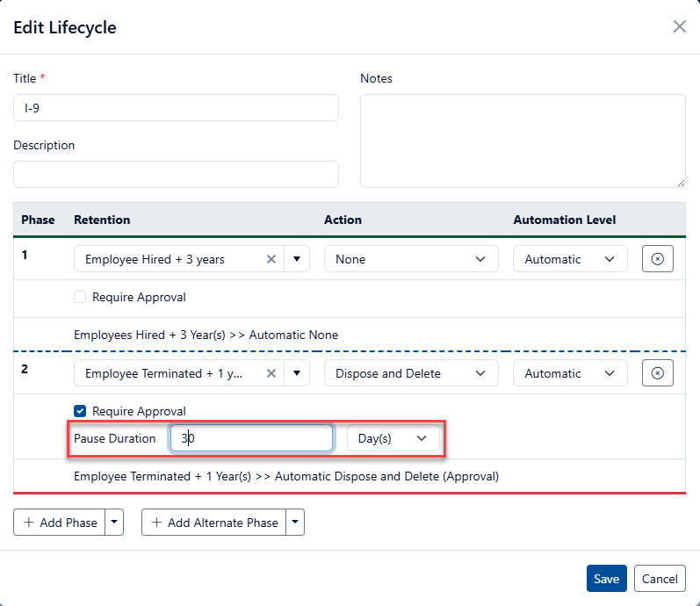This screenshot has width=700, height=606.
Task: Focus the Notes text area
Action: click(x=523, y=141)
